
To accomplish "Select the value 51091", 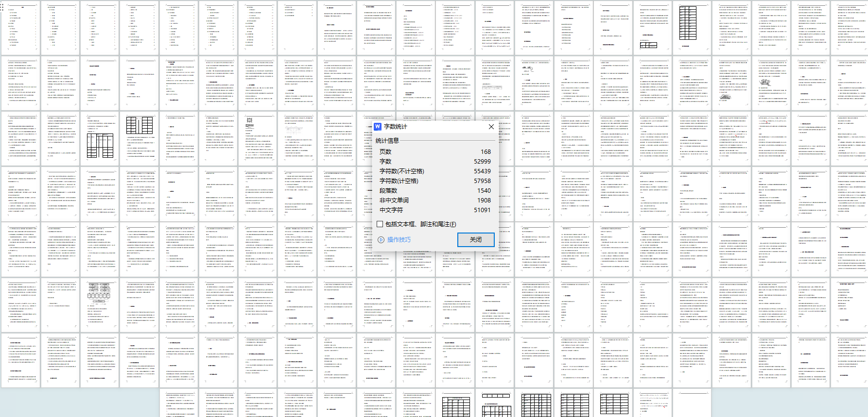I will [483, 210].
